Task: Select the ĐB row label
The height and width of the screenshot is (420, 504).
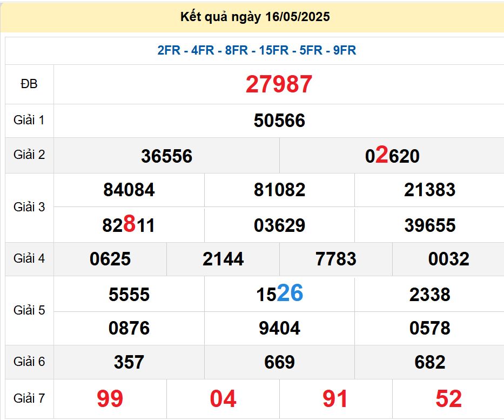Action: coord(29,84)
